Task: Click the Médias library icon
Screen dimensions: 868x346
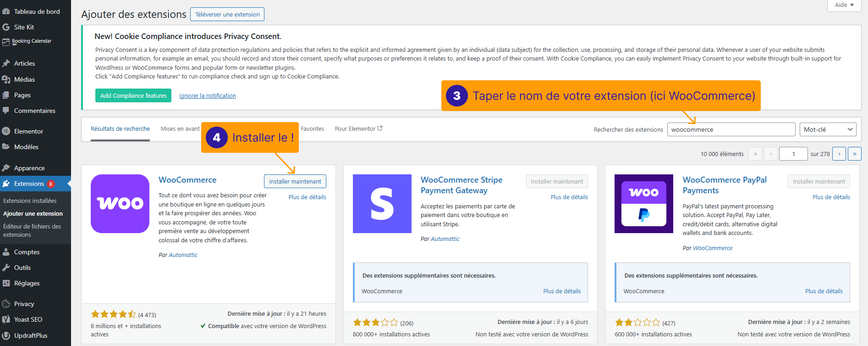Action: tap(6, 79)
